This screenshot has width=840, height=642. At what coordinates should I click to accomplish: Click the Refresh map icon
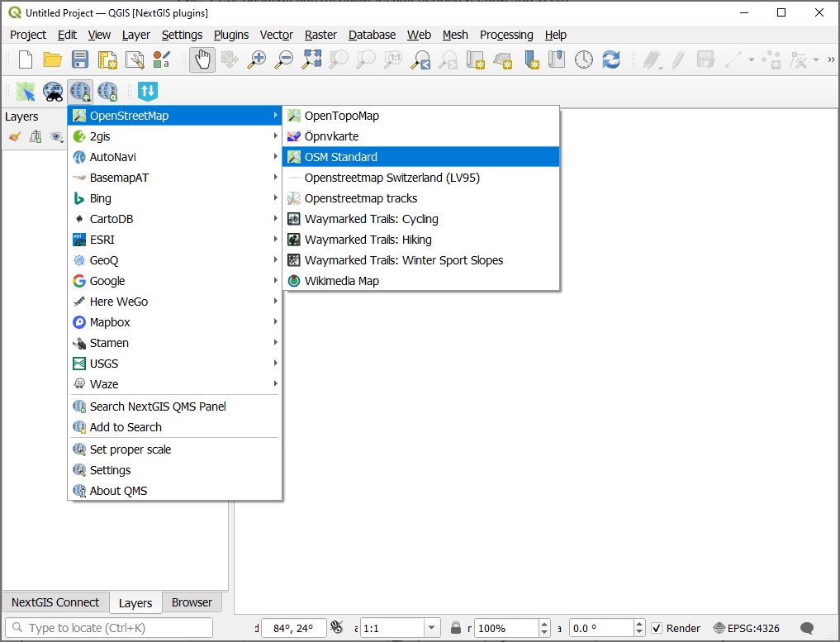(611, 59)
